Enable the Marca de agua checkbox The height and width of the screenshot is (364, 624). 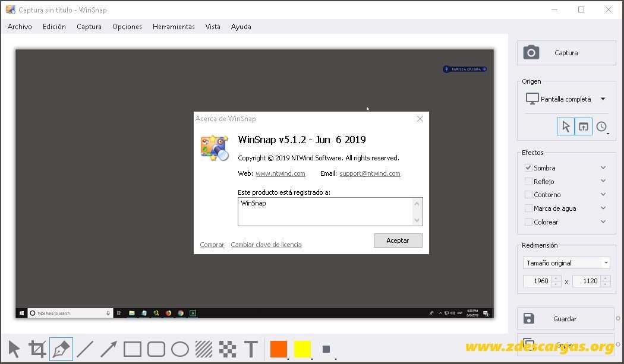(528, 208)
